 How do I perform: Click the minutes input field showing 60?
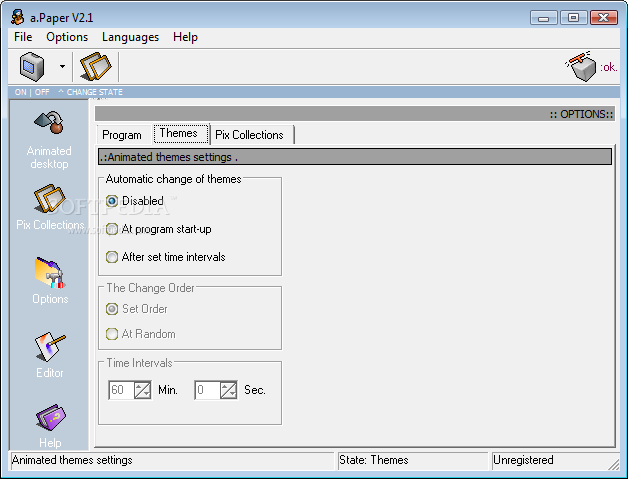[121, 390]
